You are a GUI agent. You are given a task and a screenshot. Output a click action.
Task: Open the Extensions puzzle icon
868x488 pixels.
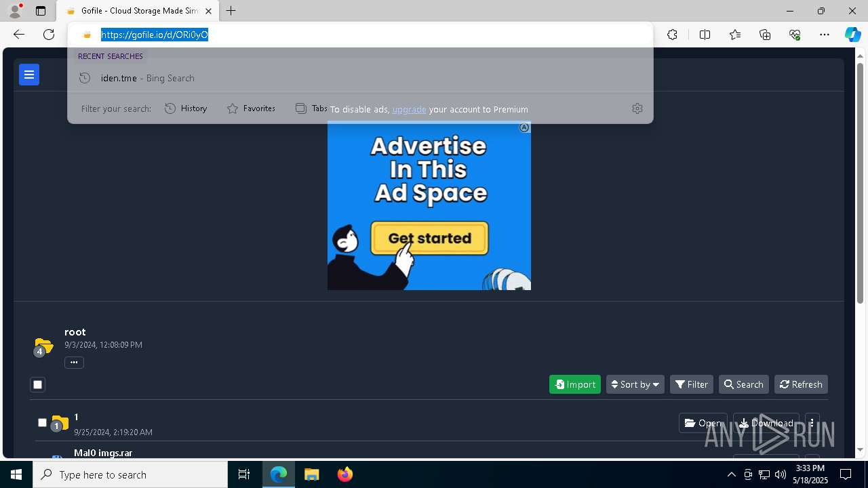672,35
